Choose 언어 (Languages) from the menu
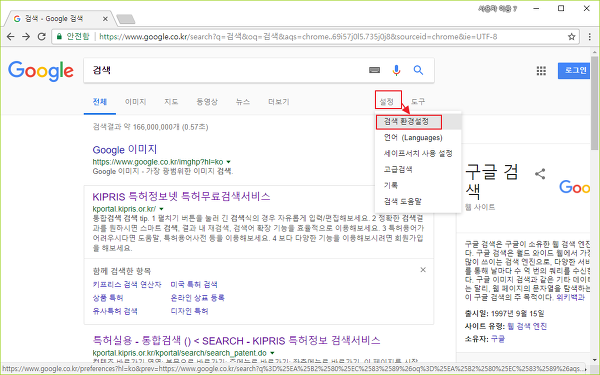Viewport: 600px width, 375px height. [x=418, y=137]
